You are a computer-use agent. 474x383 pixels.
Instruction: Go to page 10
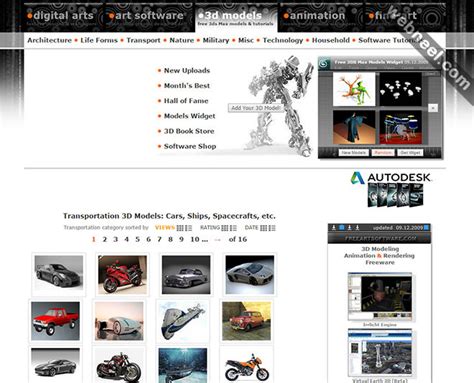tap(195, 239)
